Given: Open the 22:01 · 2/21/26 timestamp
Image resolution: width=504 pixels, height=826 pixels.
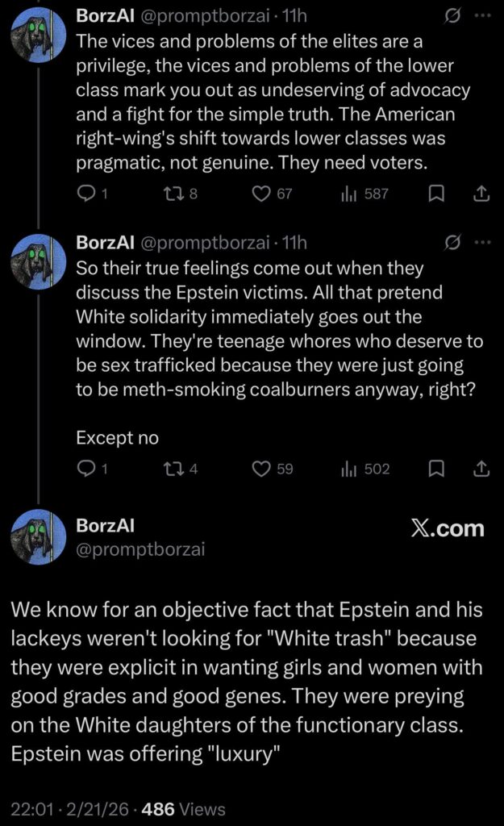Looking at the screenshot, I should click(69, 809).
